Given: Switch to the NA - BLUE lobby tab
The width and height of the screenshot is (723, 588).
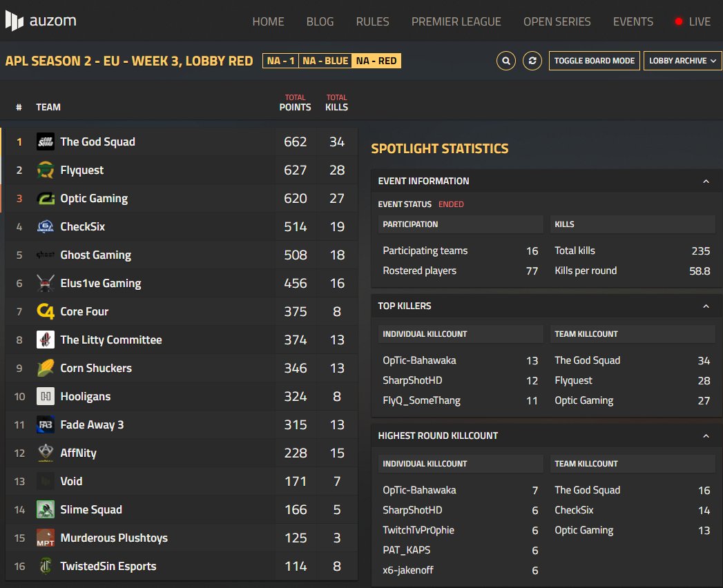Looking at the screenshot, I should (325, 61).
